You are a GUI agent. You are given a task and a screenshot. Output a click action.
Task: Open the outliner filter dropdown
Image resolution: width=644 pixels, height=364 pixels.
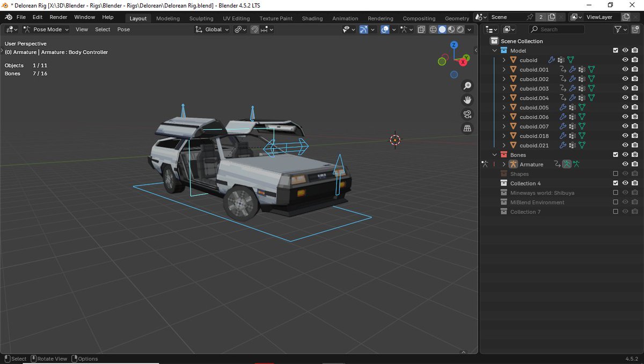[x=620, y=30]
